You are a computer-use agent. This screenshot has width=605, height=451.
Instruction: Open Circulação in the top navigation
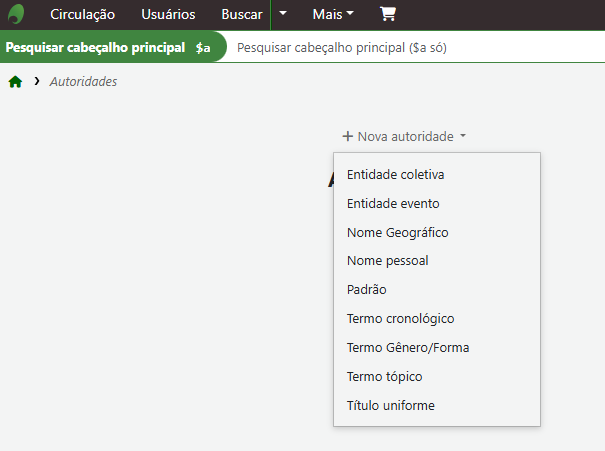pyautogui.click(x=82, y=15)
